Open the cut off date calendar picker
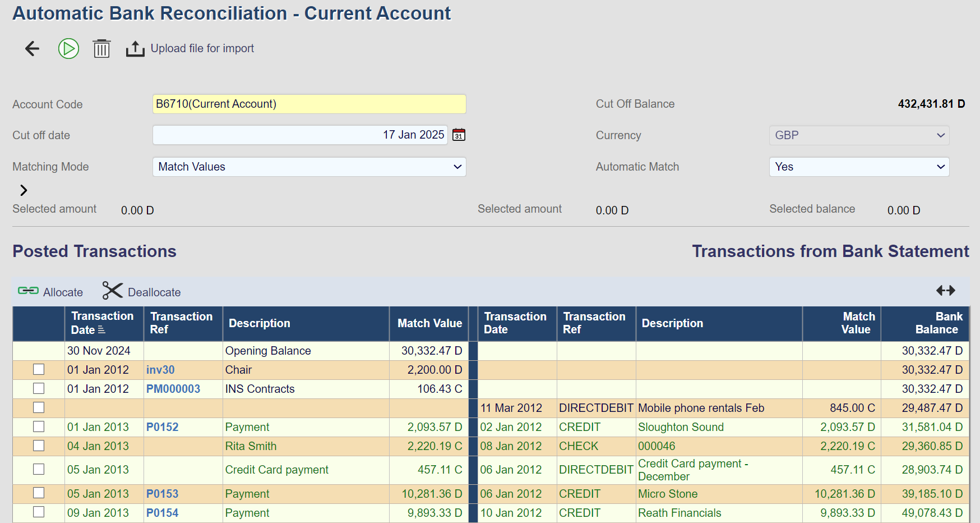 [x=459, y=135]
